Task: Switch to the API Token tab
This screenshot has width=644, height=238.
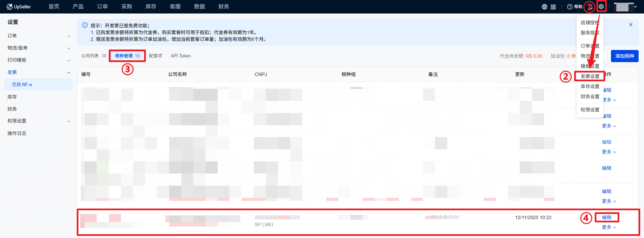Action: pos(181,56)
